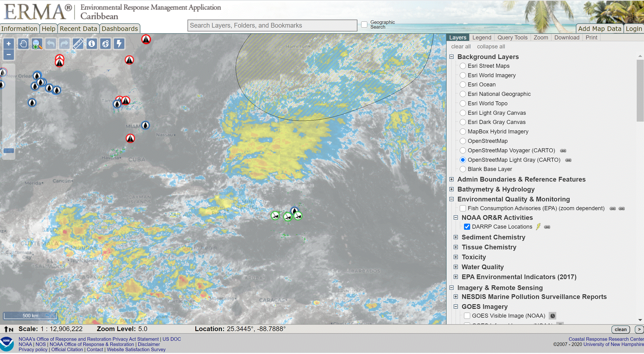This screenshot has width=644, height=354.
Task: Select the identify info tool
Action: tap(92, 44)
